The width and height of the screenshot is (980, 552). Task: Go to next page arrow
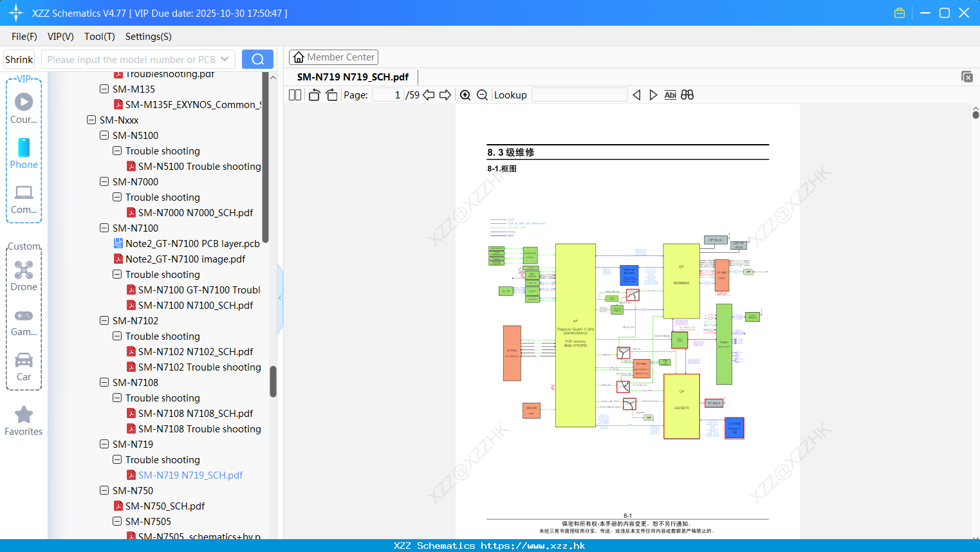tap(445, 95)
